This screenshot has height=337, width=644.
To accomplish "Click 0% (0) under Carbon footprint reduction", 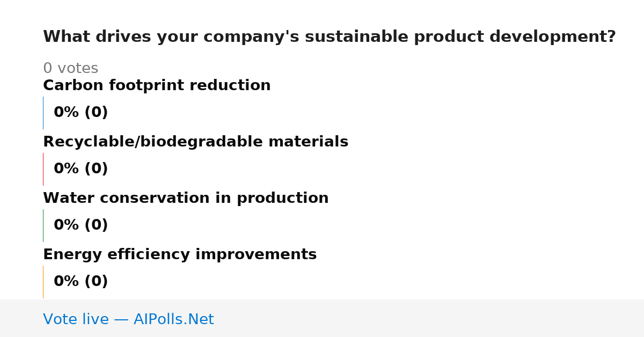I will coord(81,112).
